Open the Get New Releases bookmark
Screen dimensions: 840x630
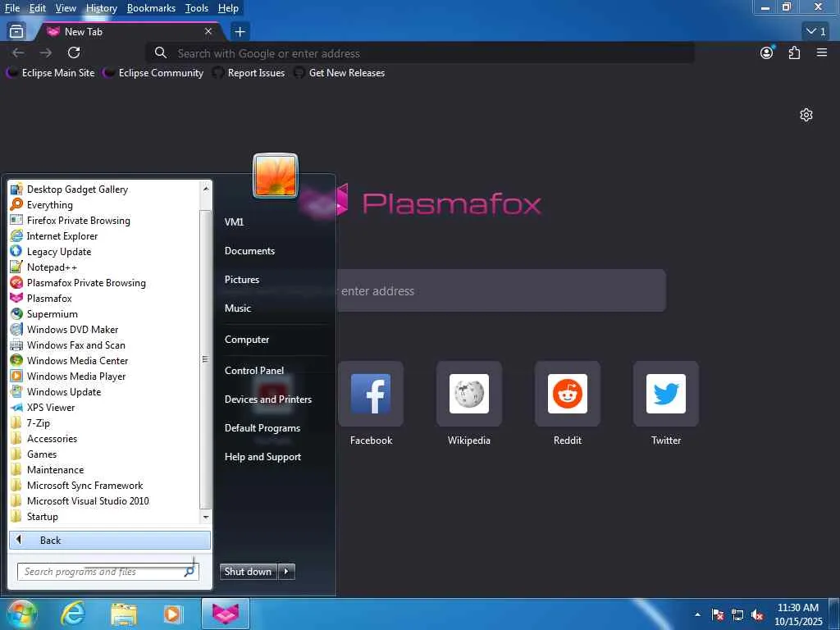tap(339, 73)
